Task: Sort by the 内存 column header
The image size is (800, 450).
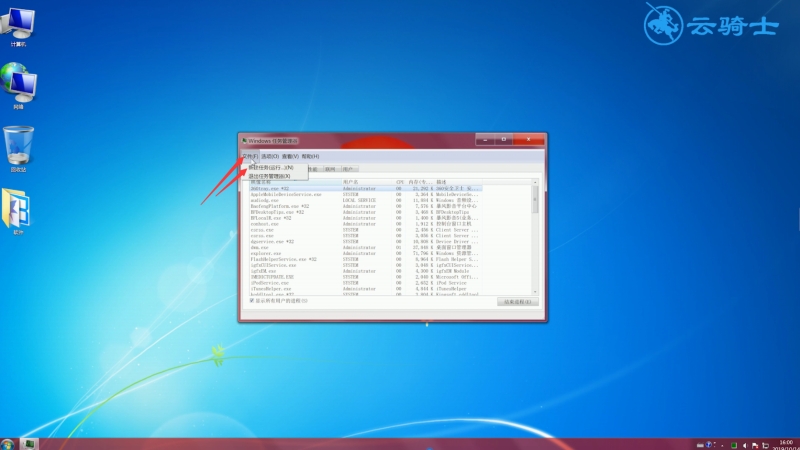Action: pos(420,182)
